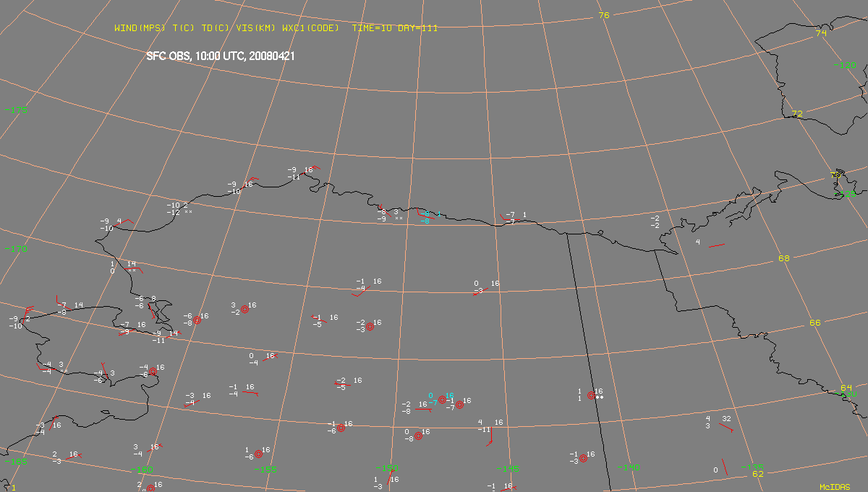Click calm station circle reading 1/-6

[258, 454]
